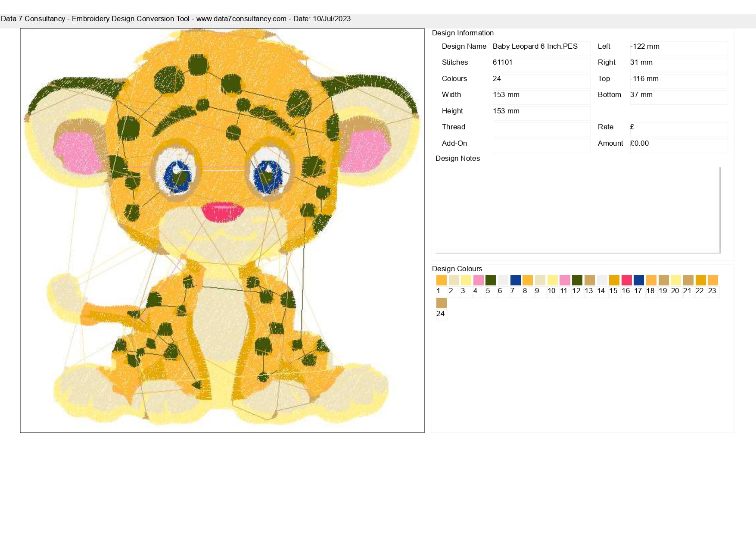Click the Left position field
The height and width of the screenshot is (535, 756).
pos(679,49)
